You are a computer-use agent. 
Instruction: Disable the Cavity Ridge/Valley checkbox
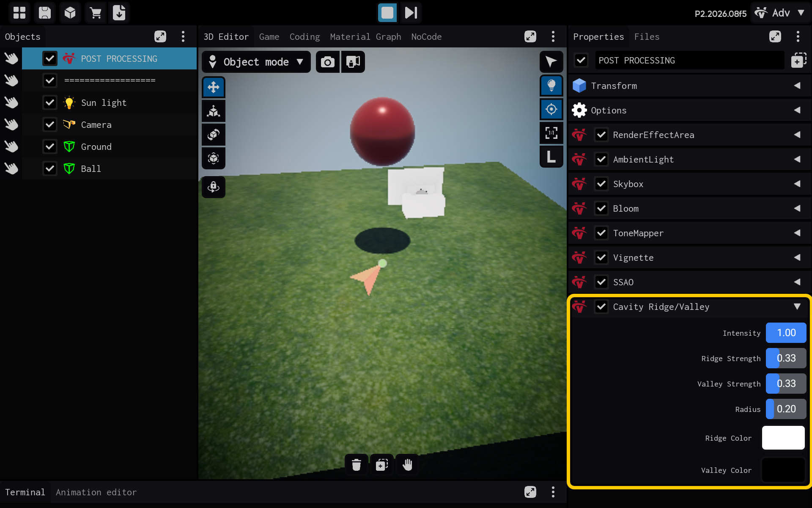601,306
